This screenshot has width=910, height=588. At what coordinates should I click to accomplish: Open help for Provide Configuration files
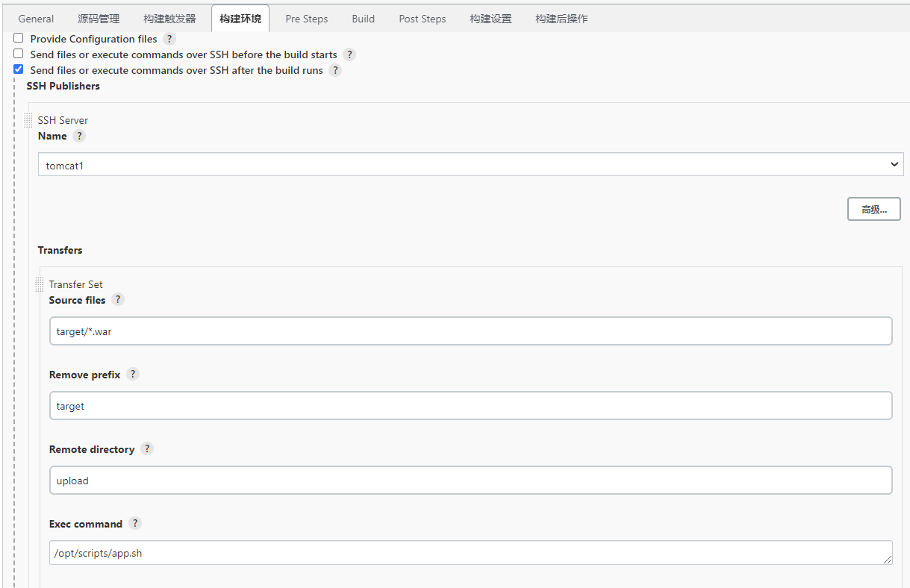pos(169,39)
